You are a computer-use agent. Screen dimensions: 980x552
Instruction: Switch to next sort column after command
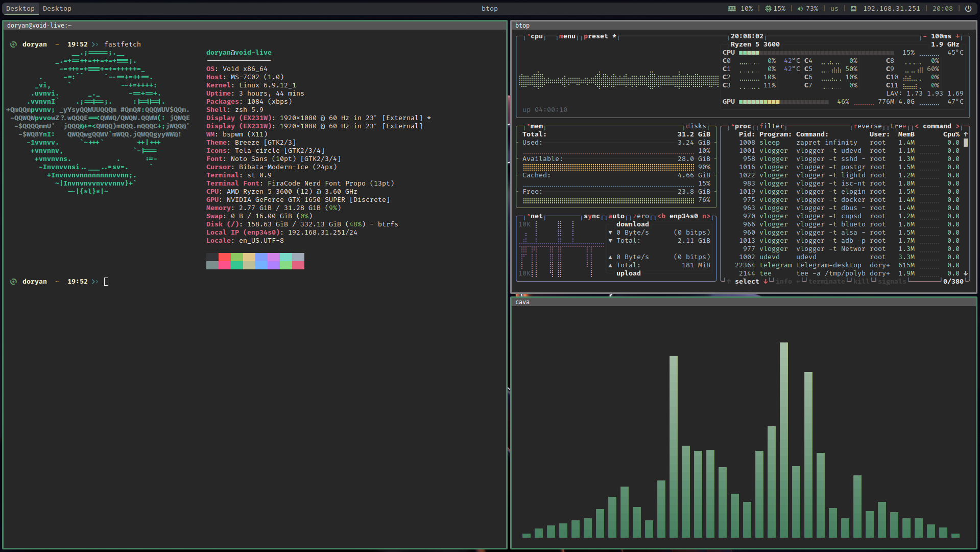point(958,126)
